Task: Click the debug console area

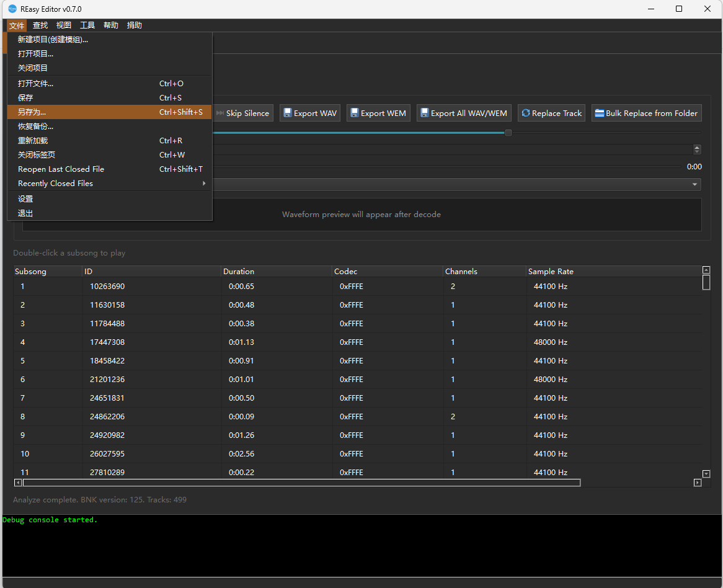Action: (362, 546)
